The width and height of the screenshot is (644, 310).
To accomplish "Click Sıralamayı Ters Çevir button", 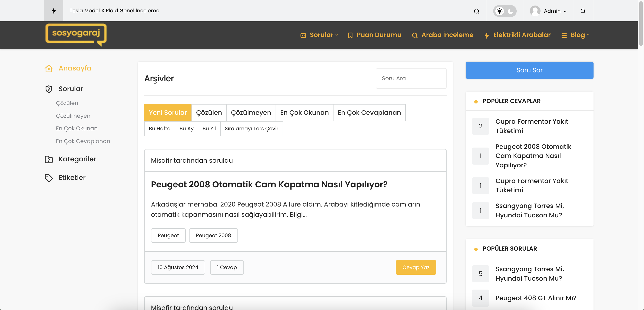I will pyautogui.click(x=251, y=129).
